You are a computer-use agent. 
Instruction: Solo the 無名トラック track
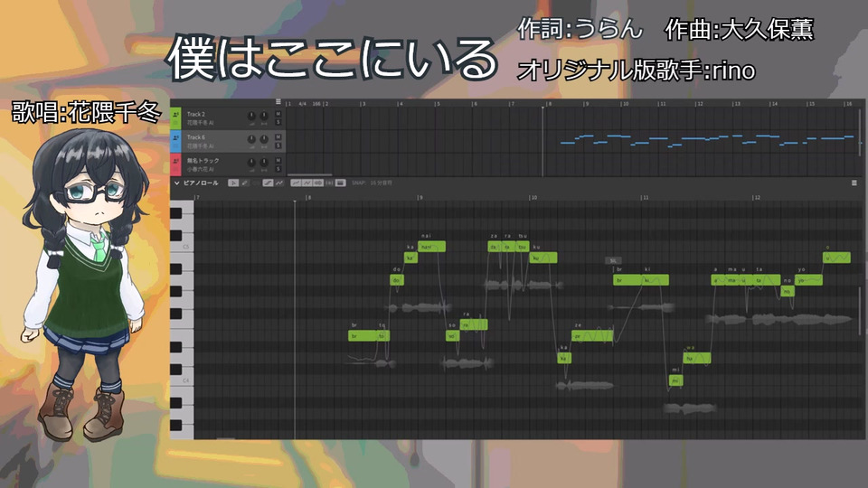[x=278, y=169]
